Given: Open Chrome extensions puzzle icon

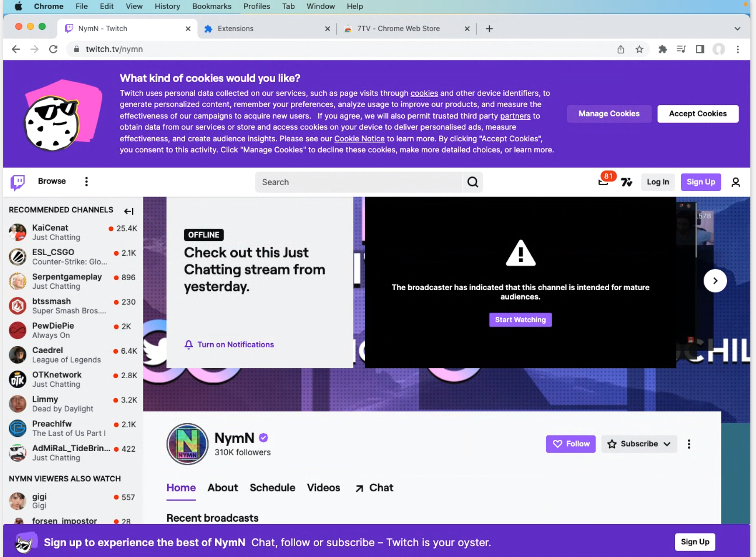Looking at the screenshot, I should click(x=662, y=49).
